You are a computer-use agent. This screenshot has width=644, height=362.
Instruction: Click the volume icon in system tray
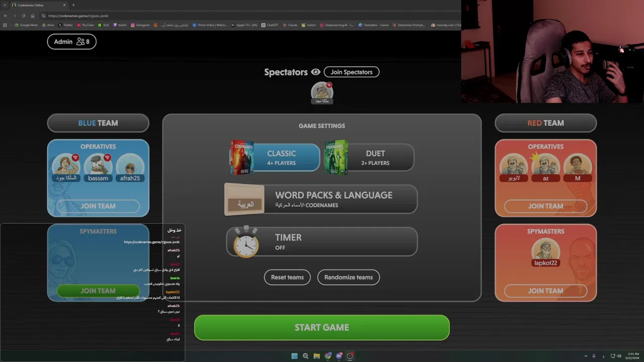click(619, 356)
